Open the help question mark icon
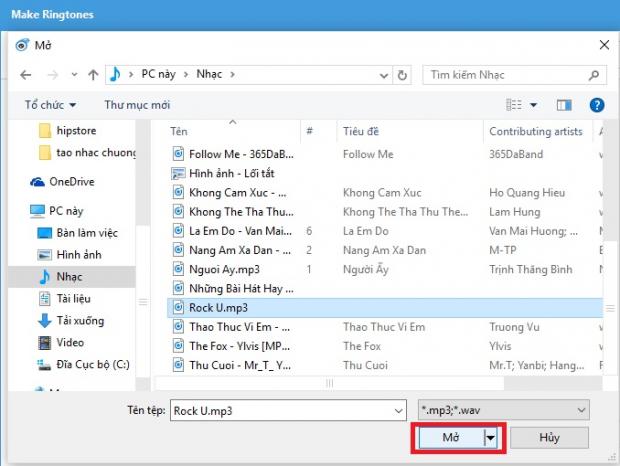This screenshot has height=466, width=620. point(597,104)
